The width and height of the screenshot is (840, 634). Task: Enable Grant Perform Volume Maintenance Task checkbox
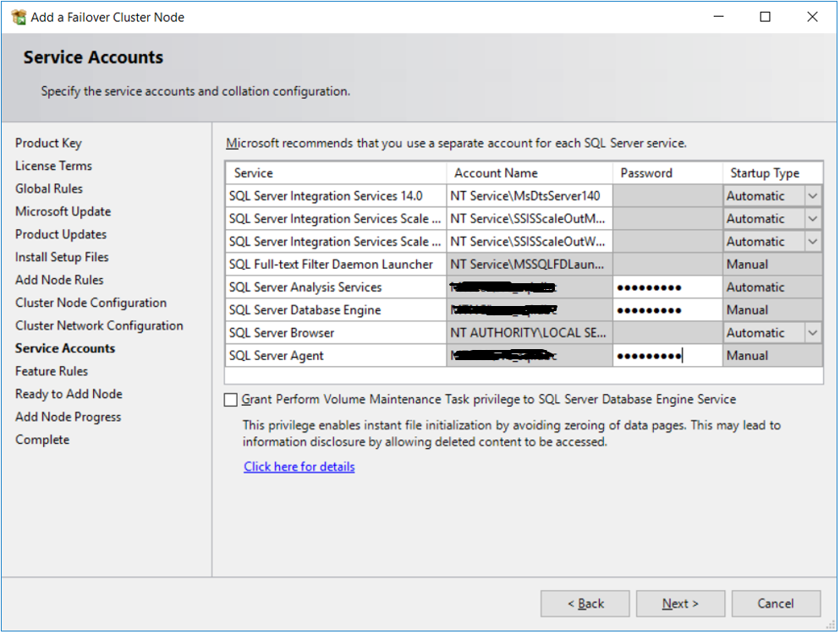coord(230,400)
